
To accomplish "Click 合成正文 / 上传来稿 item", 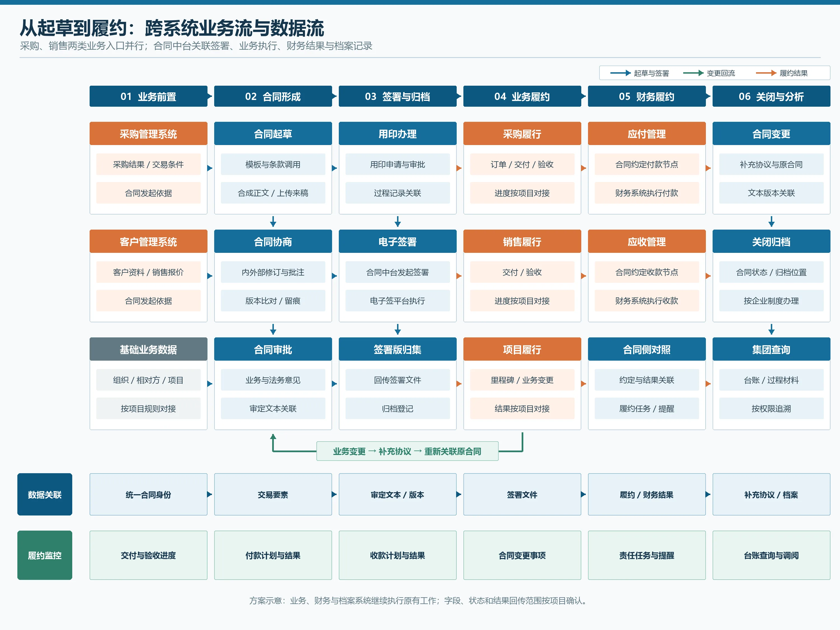I will tap(273, 193).
